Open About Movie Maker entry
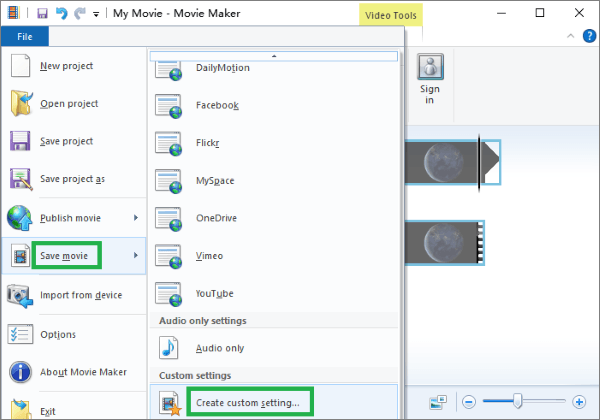The width and height of the screenshot is (600, 420). [83, 372]
